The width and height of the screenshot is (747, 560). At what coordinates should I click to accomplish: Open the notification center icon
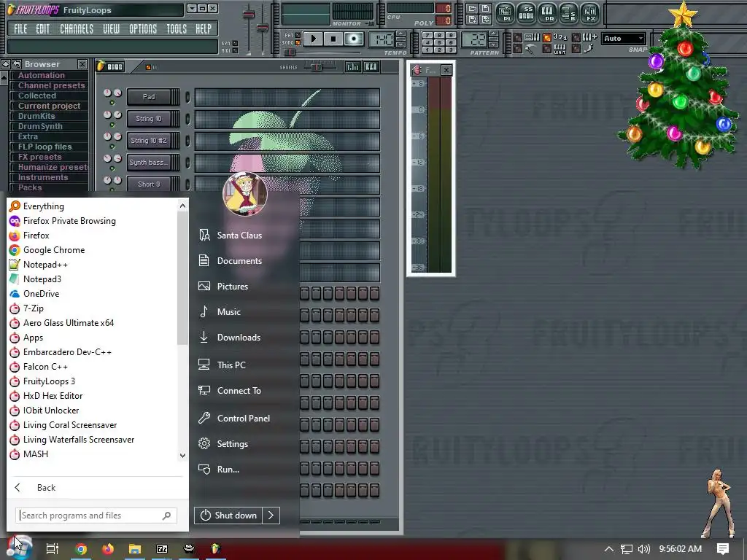(x=723, y=549)
